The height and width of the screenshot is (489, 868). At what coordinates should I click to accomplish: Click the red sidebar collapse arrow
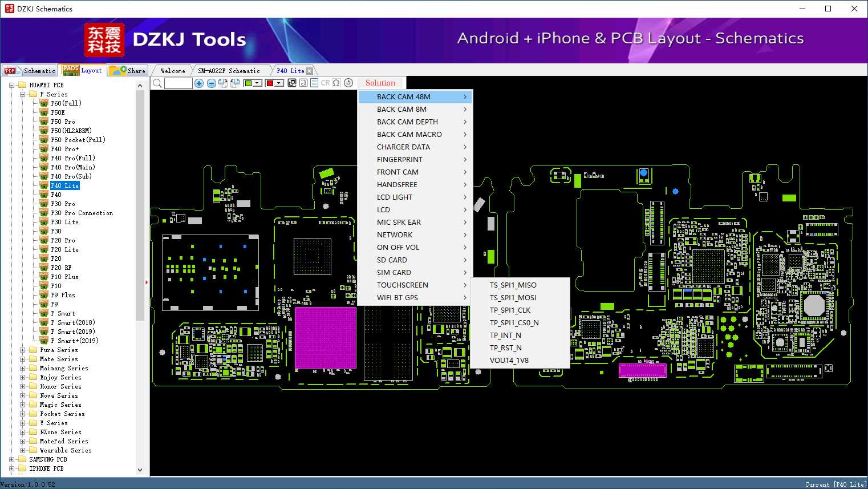pyautogui.click(x=147, y=282)
